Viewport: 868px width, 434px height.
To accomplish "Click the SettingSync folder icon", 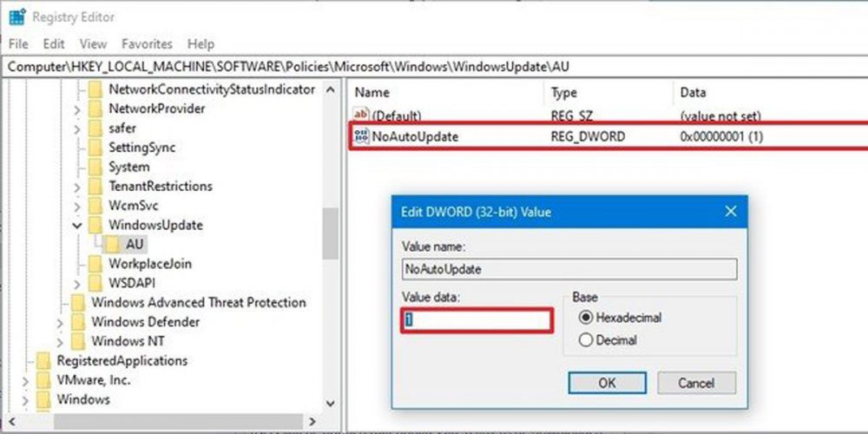I will [x=96, y=148].
